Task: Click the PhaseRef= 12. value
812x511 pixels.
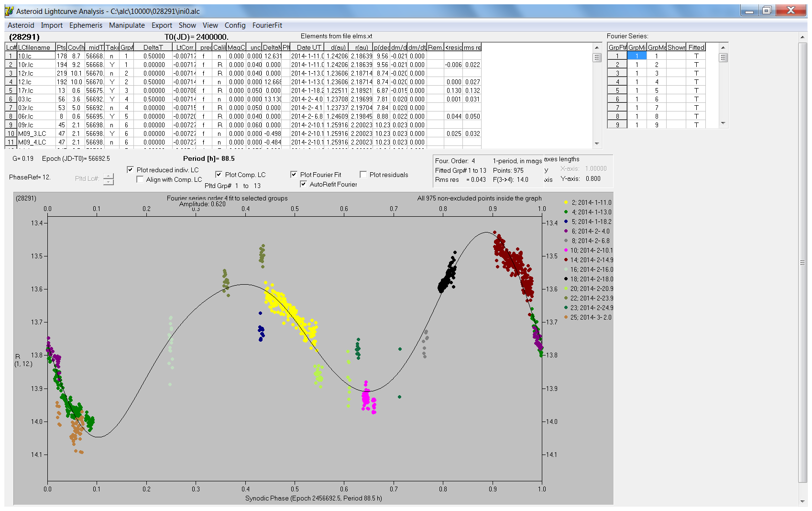Action: pyautogui.click(x=30, y=177)
